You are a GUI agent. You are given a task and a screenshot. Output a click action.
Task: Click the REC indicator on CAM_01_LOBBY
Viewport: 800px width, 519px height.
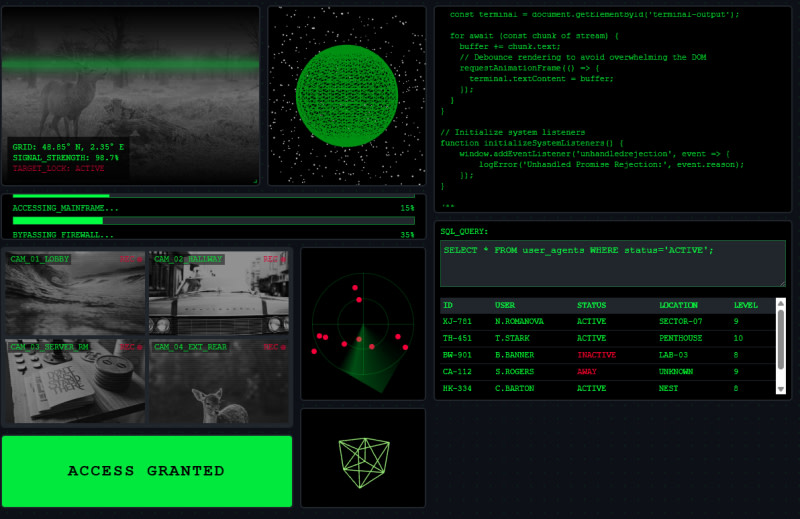point(132,259)
